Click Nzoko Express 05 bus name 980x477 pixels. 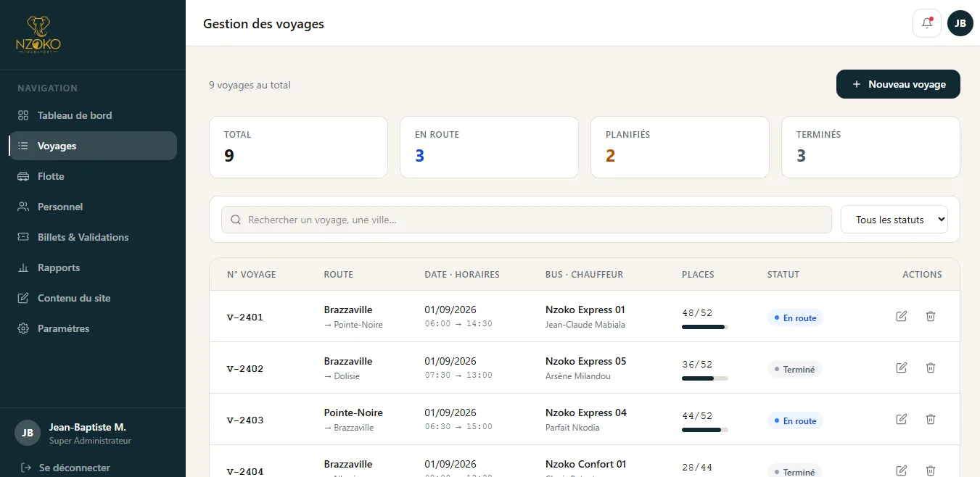tap(585, 361)
